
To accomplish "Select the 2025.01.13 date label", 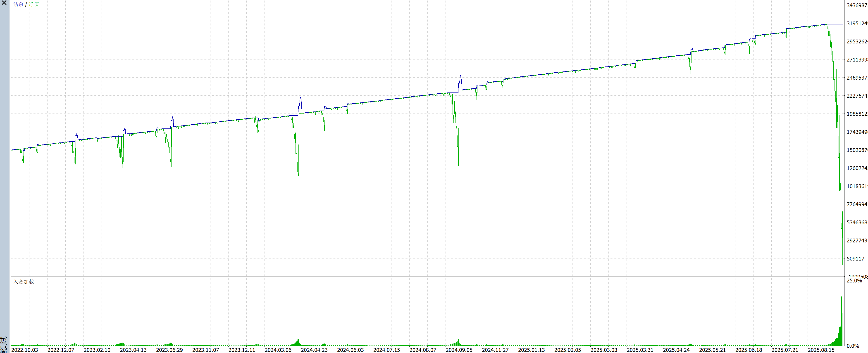I will tap(531, 350).
